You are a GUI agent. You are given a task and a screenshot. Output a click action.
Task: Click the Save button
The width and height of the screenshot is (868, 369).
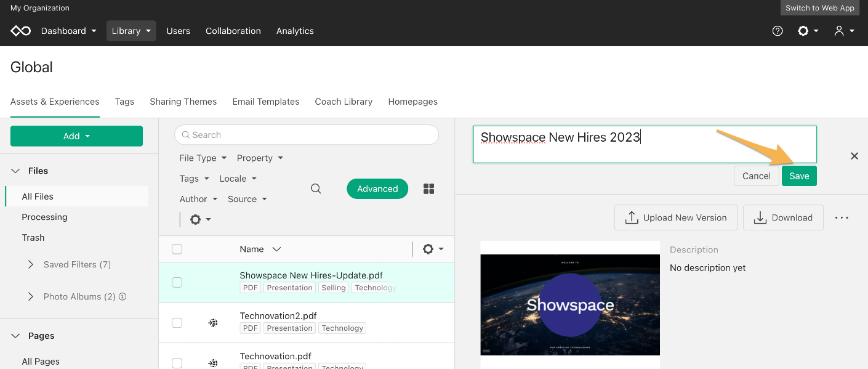799,176
